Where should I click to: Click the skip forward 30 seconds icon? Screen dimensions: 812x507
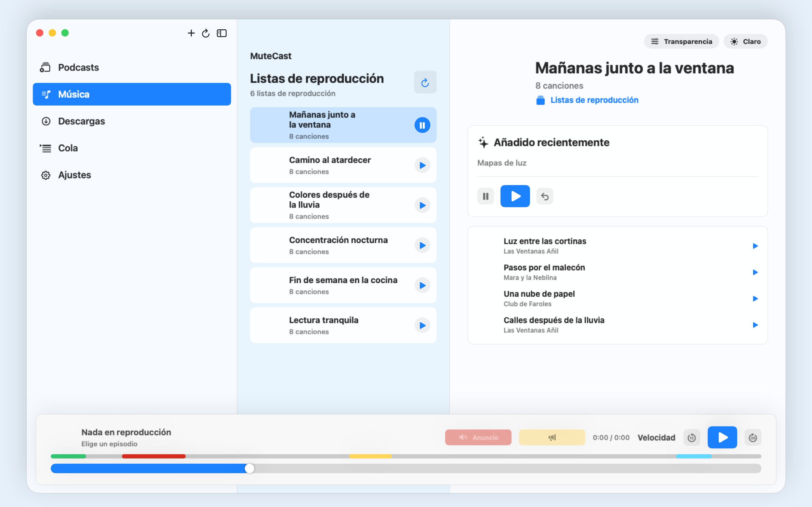(753, 438)
